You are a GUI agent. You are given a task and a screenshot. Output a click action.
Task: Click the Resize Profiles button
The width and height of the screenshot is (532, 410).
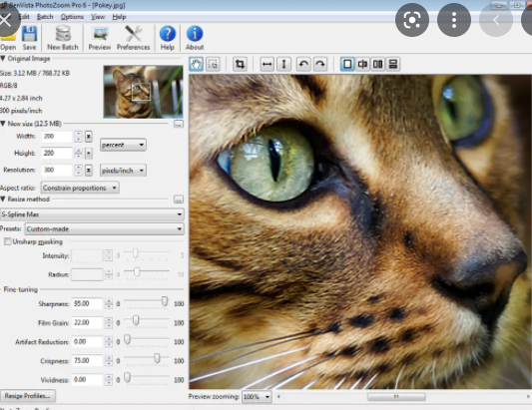tap(28, 396)
